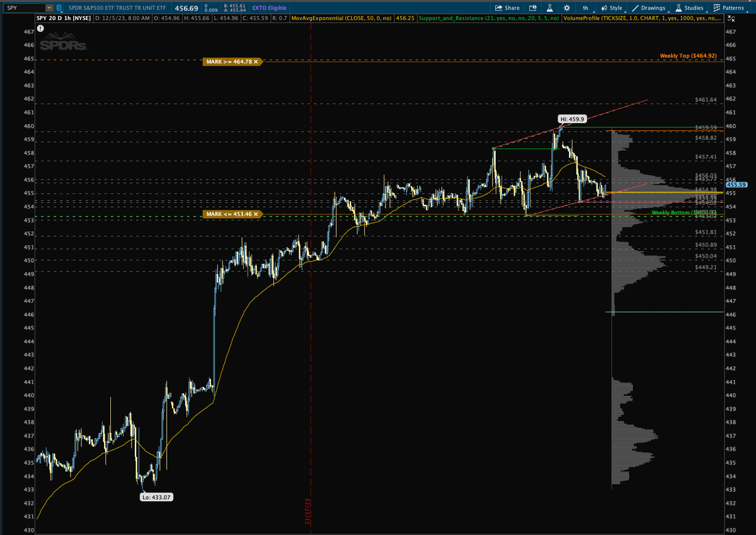Change the 1h timeframe selector
Screen dimensions: 756x535
585,8
